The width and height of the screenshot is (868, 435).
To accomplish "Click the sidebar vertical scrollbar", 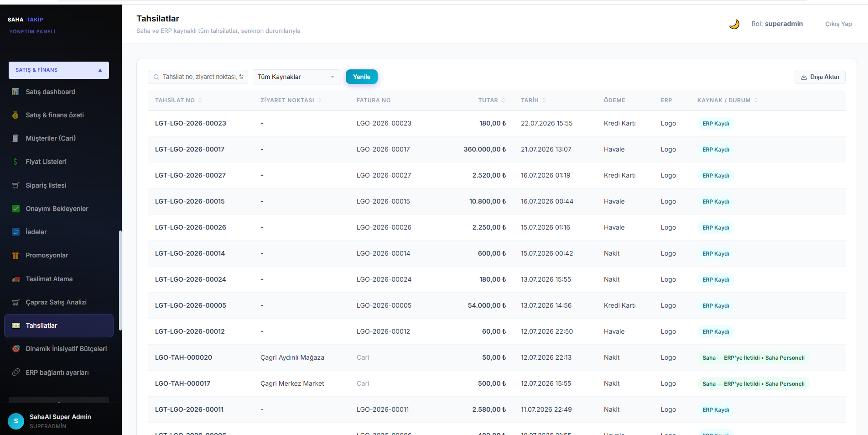I will coord(120,280).
